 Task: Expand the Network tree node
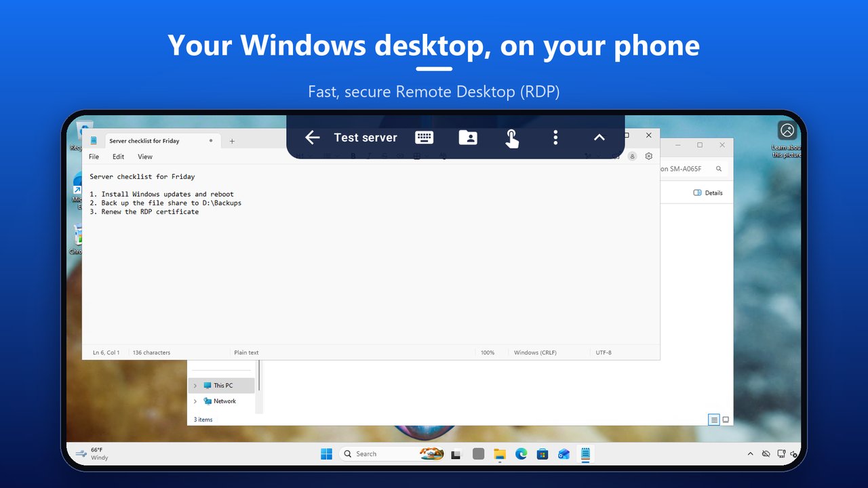tap(195, 401)
